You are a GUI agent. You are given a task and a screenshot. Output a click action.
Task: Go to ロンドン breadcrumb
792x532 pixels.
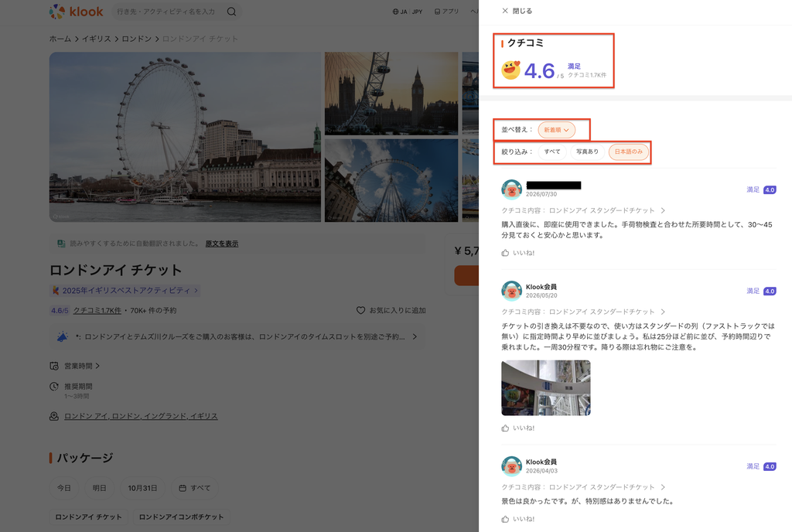[x=136, y=39]
